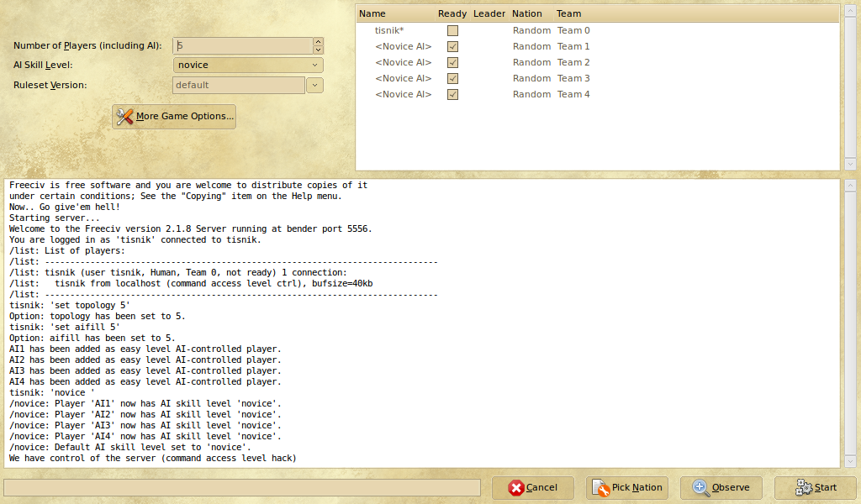The image size is (861, 504).
Task: Toggle the Ready checkbox for tisnik
Action: coord(452,31)
